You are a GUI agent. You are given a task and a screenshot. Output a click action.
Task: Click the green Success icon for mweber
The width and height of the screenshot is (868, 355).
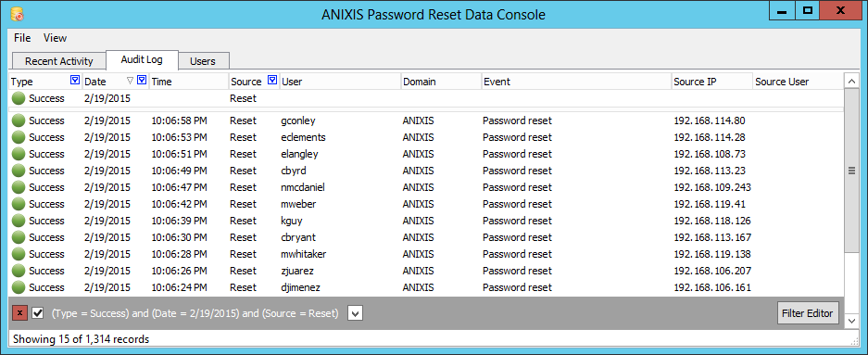19,204
